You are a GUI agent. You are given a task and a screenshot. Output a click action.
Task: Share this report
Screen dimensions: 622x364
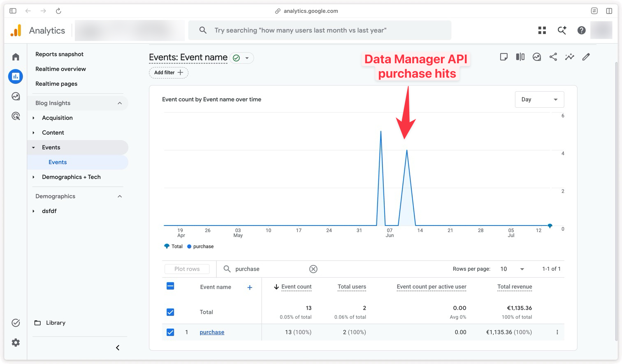[x=553, y=57]
